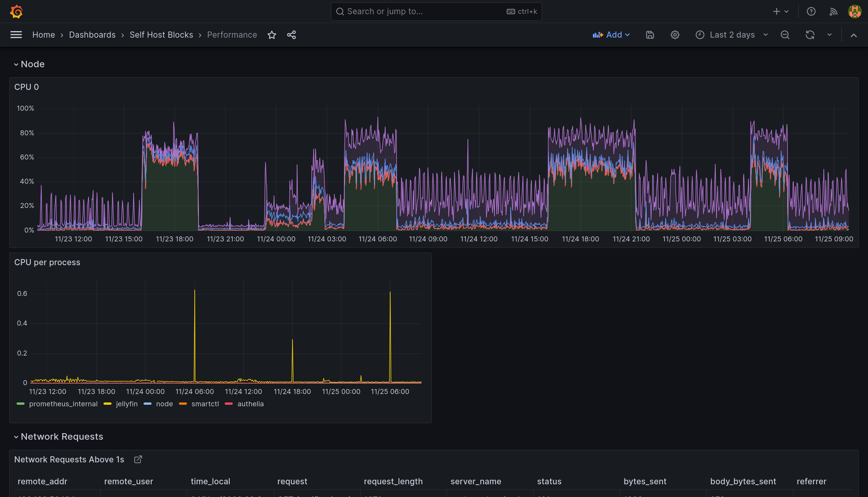Open the zoom out time range control
Screen dimensions: 868x497
(x=785, y=35)
